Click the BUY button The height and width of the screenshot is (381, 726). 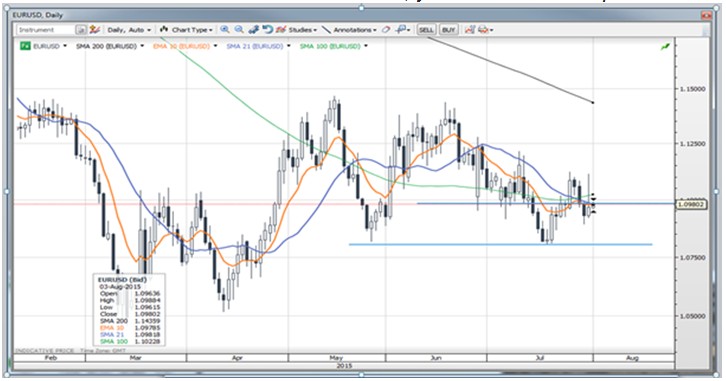click(x=448, y=30)
